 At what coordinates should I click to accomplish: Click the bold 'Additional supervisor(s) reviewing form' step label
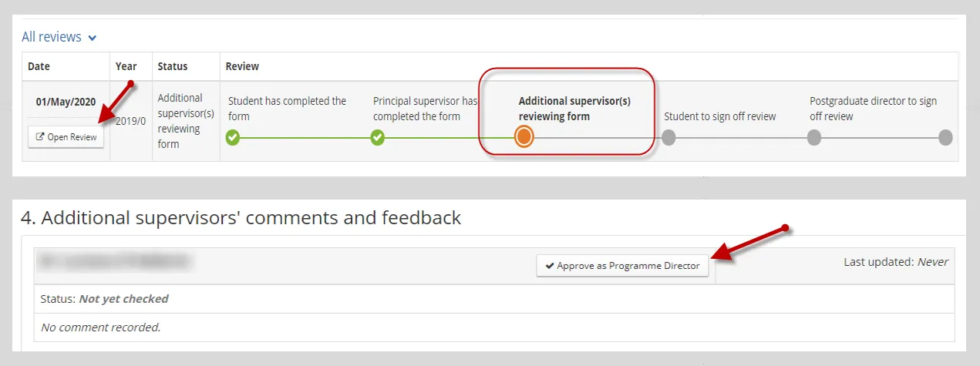[575, 109]
